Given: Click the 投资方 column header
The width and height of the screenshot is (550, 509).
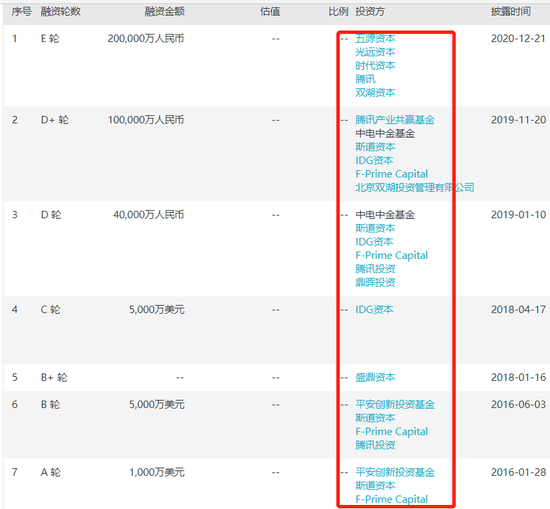Looking at the screenshot, I should point(370,12).
